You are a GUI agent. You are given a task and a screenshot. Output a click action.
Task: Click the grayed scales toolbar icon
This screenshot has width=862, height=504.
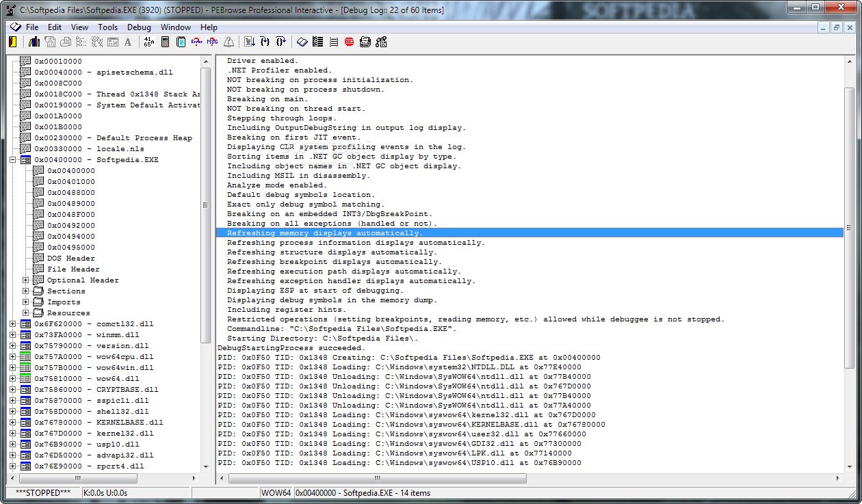(x=228, y=42)
